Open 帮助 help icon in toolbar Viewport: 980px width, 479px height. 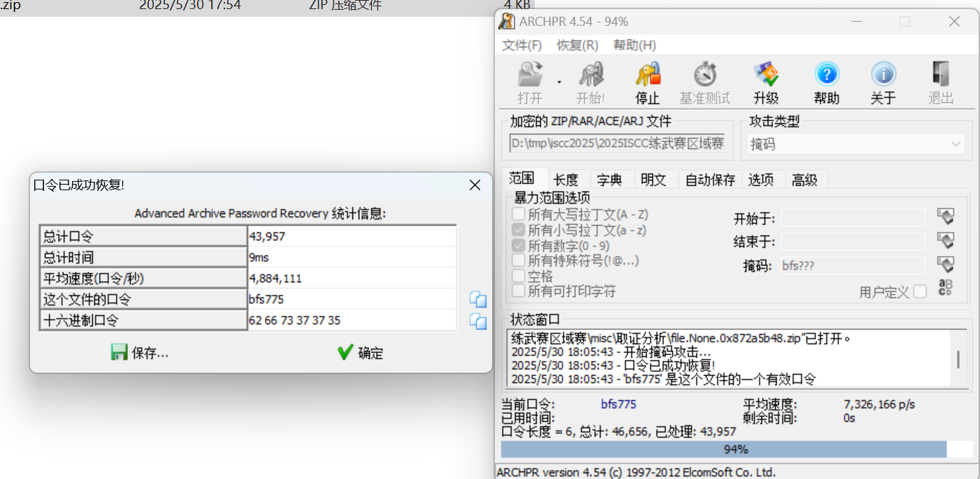(826, 75)
